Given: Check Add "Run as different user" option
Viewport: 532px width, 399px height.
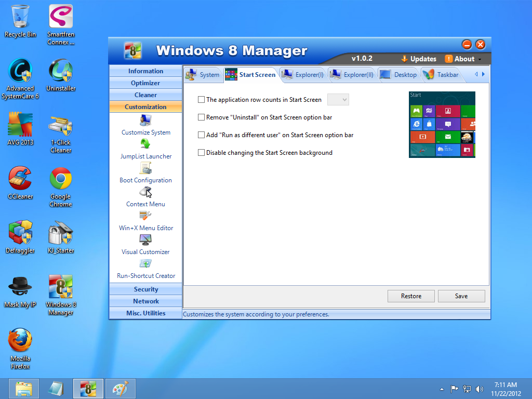Looking at the screenshot, I should point(201,135).
